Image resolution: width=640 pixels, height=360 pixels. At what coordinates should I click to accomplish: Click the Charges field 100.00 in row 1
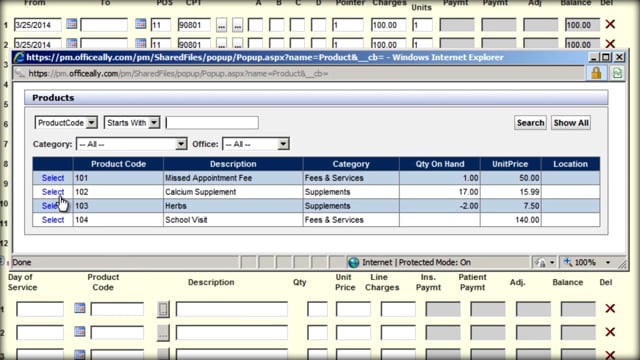point(389,25)
